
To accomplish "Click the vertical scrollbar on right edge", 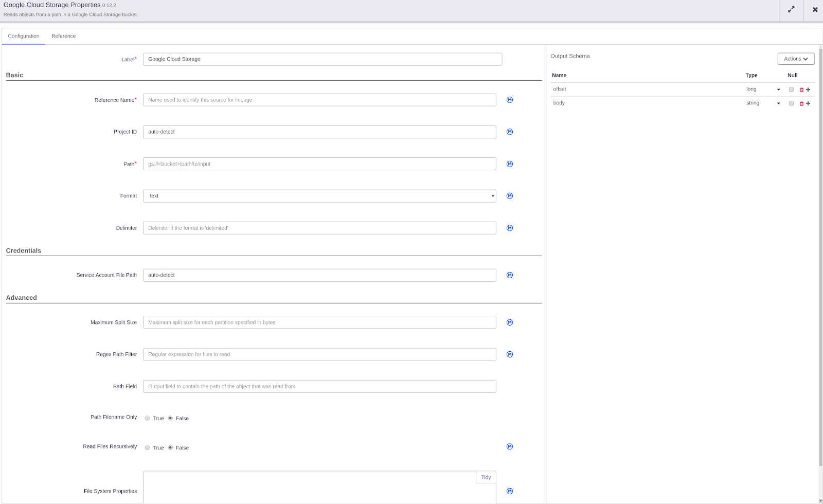I will pyautogui.click(x=820, y=257).
